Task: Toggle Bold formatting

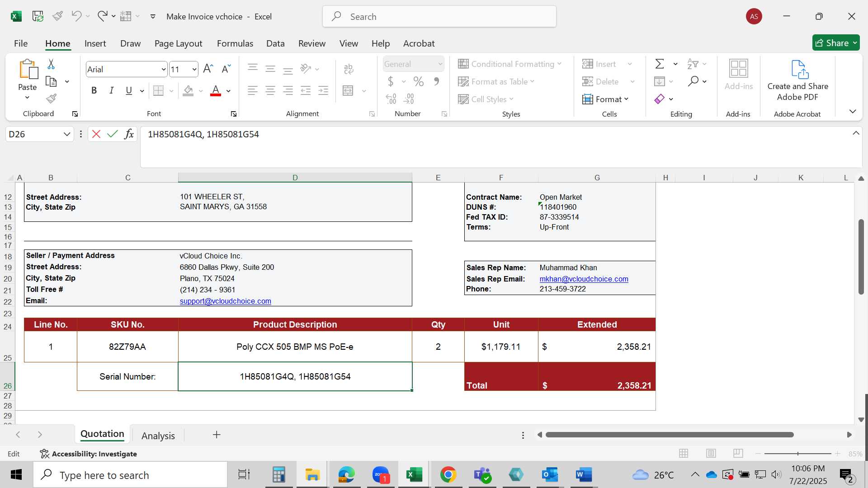Action: coord(94,90)
